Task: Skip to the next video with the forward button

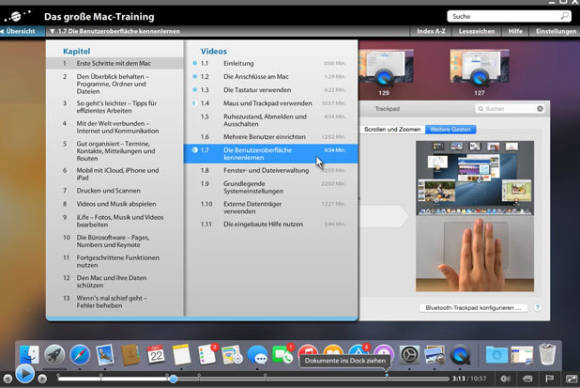Action: (42, 379)
